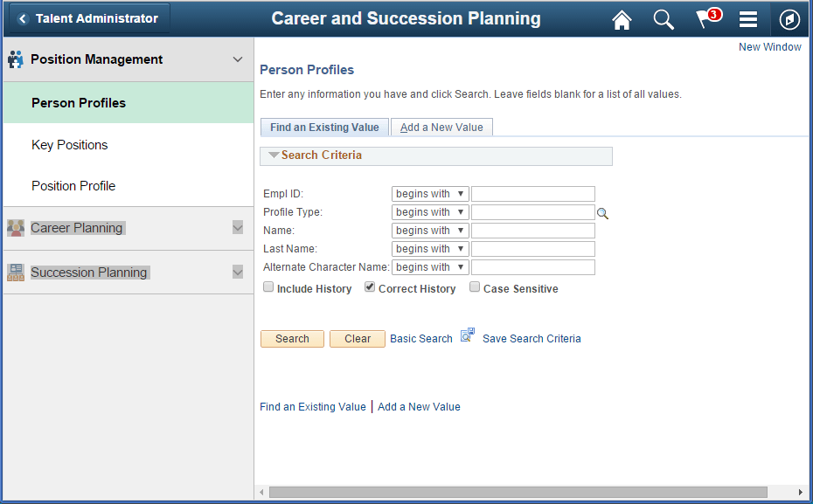Open the advanced lookup icon beside Basic Search
This screenshot has height=504, width=813.
[x=466, y=335]
